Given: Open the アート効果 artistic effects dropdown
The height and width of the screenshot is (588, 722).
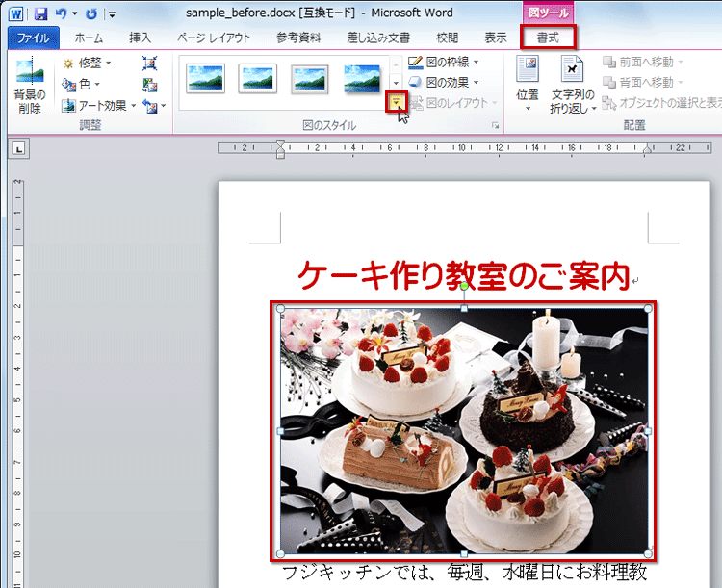Looking at the screenshot, I should tap(99, 106).
